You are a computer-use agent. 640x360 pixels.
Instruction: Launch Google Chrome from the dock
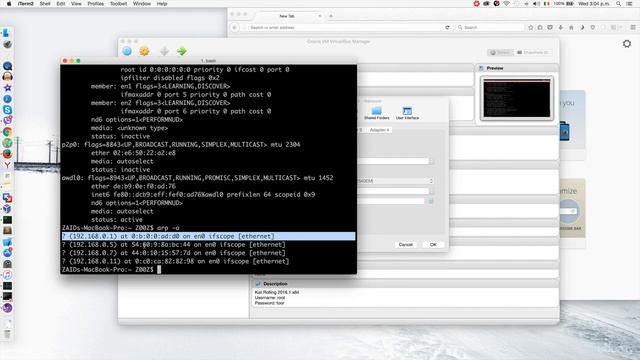(7, 132)
